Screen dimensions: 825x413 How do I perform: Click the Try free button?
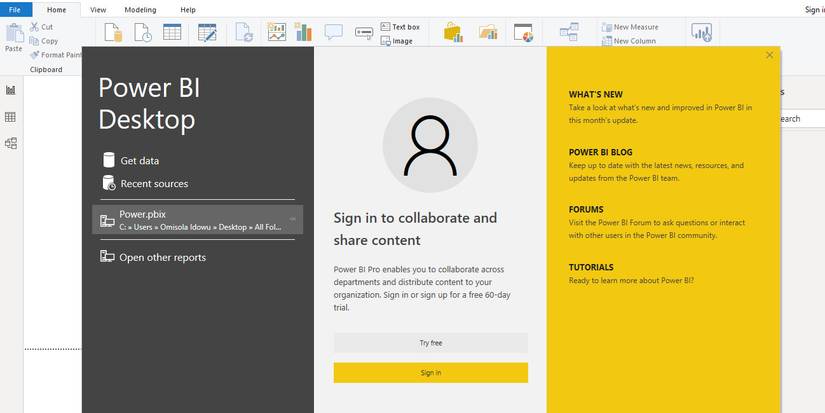pyautogui.click(x=430, y=343)
